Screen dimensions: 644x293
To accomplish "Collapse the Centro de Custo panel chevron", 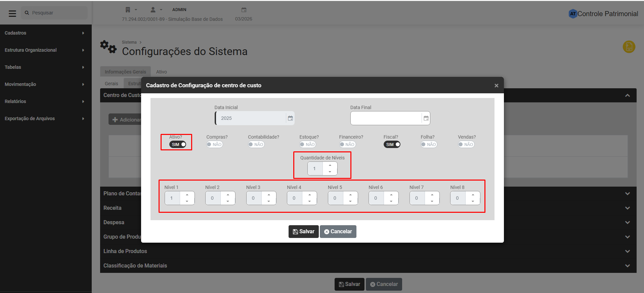I will tap(627, 95).
